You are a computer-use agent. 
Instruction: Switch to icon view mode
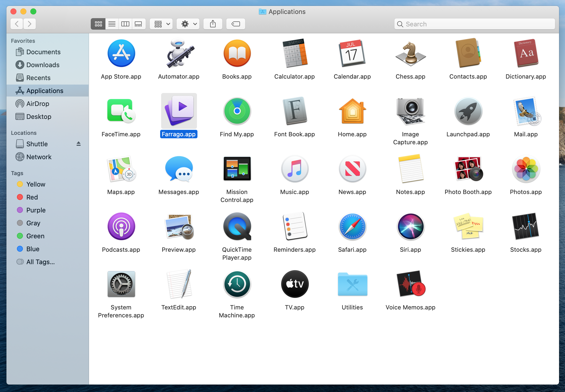[98, 24]
